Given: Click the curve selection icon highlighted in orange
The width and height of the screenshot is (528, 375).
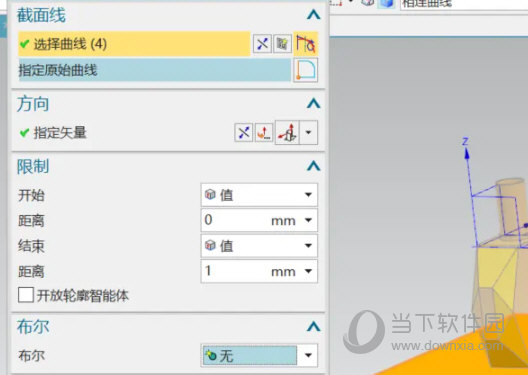Looking at the screenshot, I should [306, 44].
